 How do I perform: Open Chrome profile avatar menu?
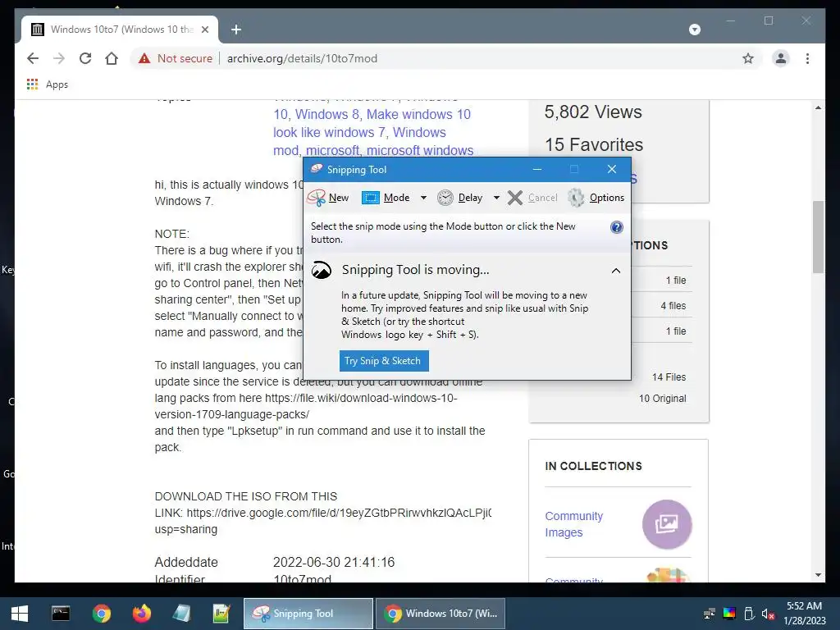point(781,58)
